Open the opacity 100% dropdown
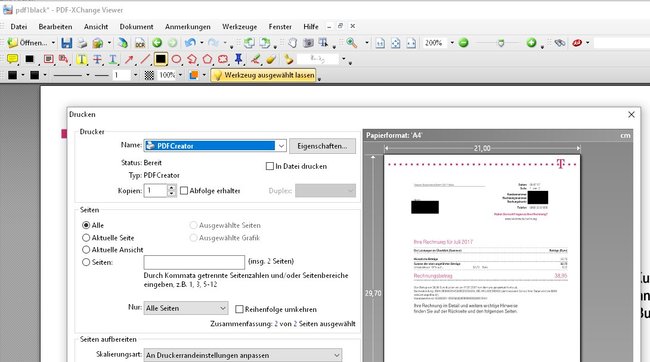 coord(180,75)
